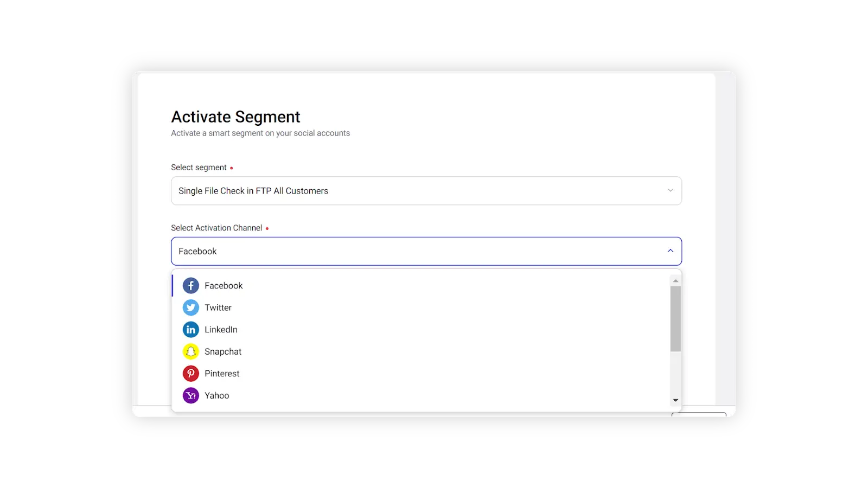Click the Facebook logo icon in the list
Screen dimensions: 868x488
(x=191, y=286)
